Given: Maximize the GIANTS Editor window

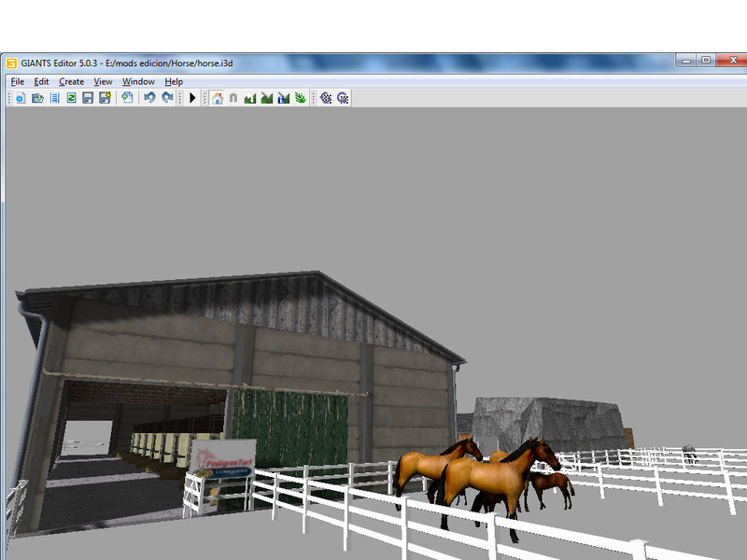Looking at the screenshot, I should coord(706,61).
